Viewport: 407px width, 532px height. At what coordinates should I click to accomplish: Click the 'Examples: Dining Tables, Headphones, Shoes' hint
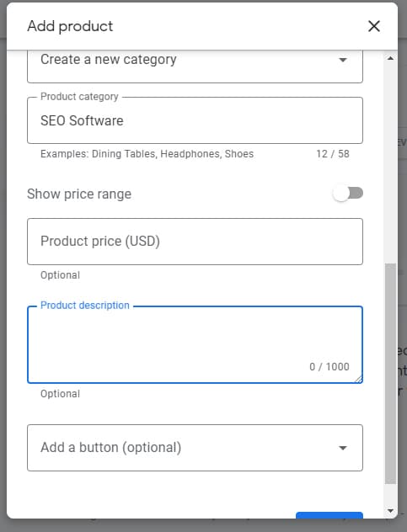147,154
